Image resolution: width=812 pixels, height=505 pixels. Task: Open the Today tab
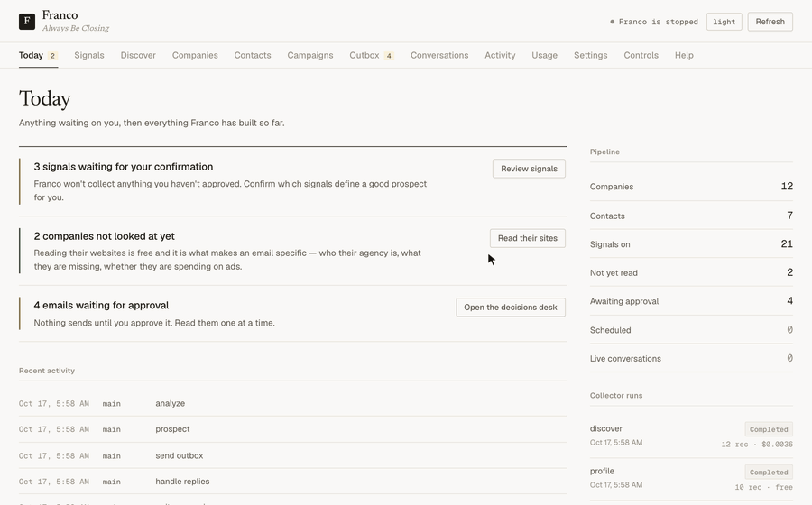pos(38,55)
